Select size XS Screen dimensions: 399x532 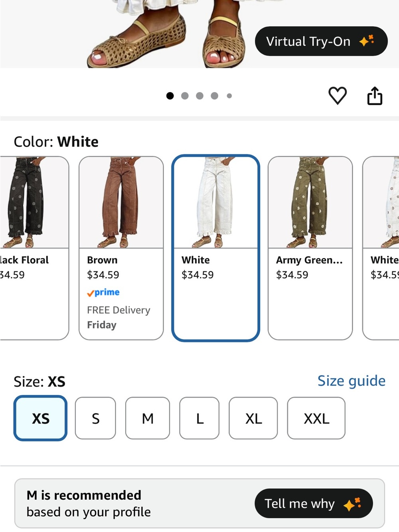pyautogui.click(x=40, y=418)
